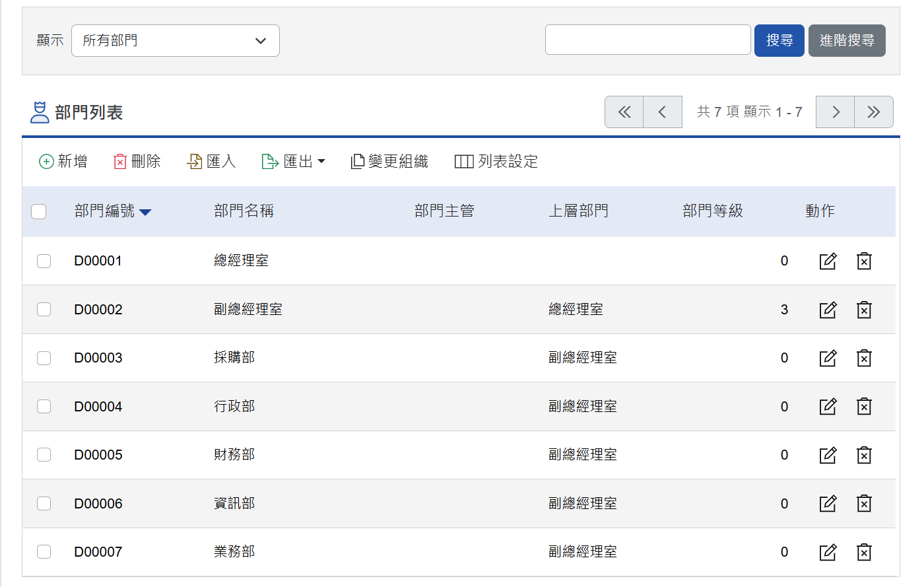Edit the 採購部 row D00003
This screenshot has width=924, height=587.
(x=828, y=358)
